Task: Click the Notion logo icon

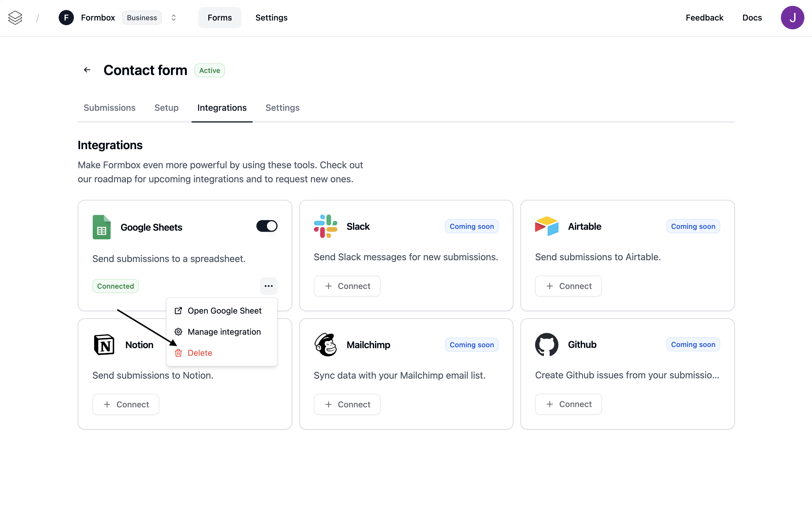Action: point(104,344)
